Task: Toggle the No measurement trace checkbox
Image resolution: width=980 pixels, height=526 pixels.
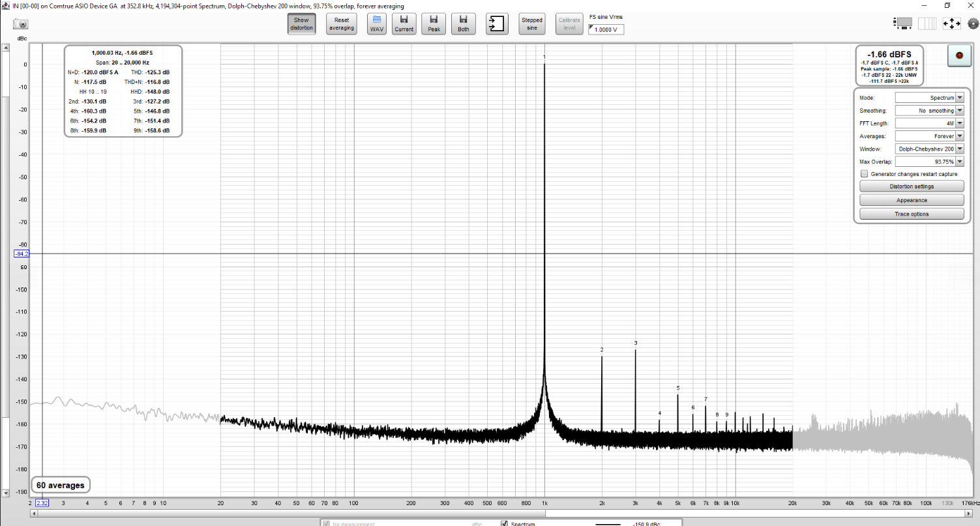Action: click(327, 524)
